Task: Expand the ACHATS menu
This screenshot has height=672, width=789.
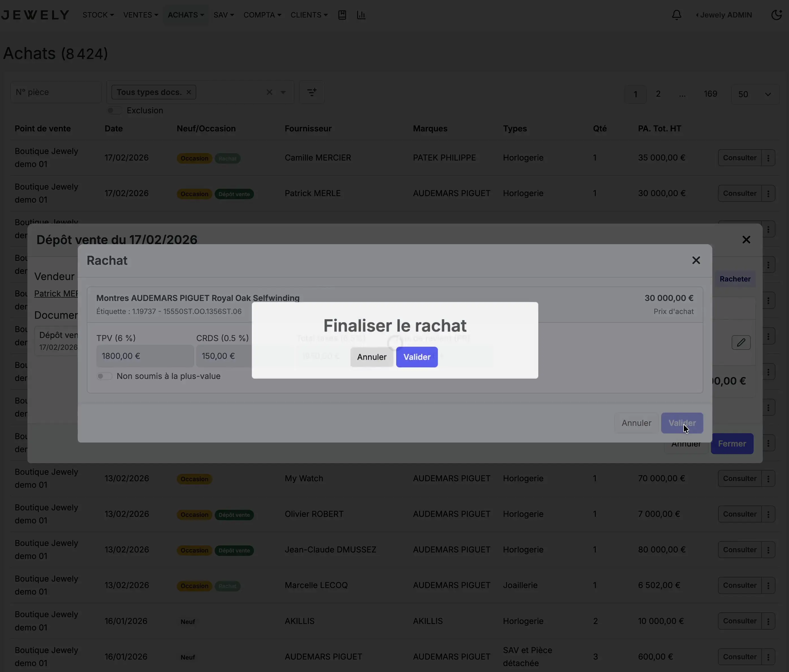Action: pos(186,15)
